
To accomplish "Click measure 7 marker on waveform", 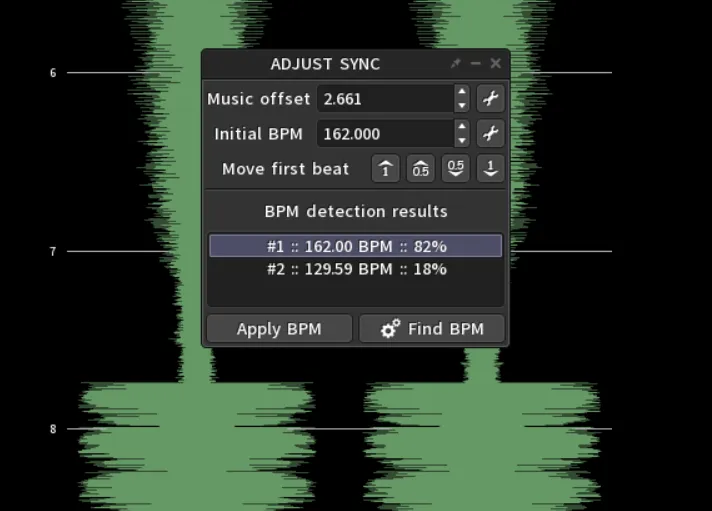I will [53, 251].
